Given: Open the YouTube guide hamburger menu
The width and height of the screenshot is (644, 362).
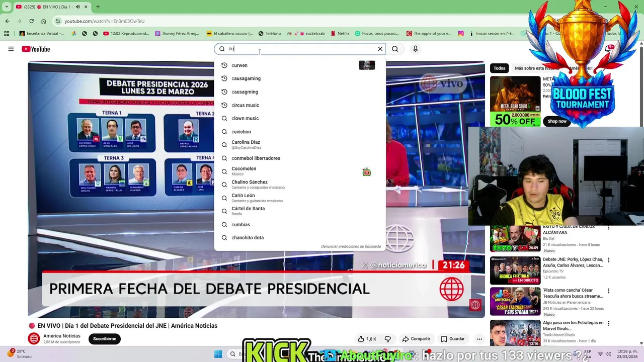Looking at the screenshot, I should pyautogui.click(x=11, y=49).
